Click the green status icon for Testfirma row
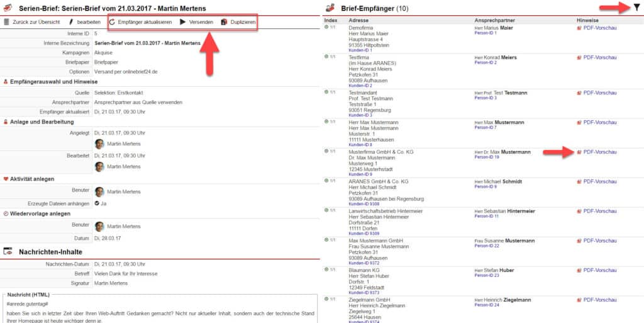Image resolution: width=644 pixels, height=323 pixels. (326, 57)
